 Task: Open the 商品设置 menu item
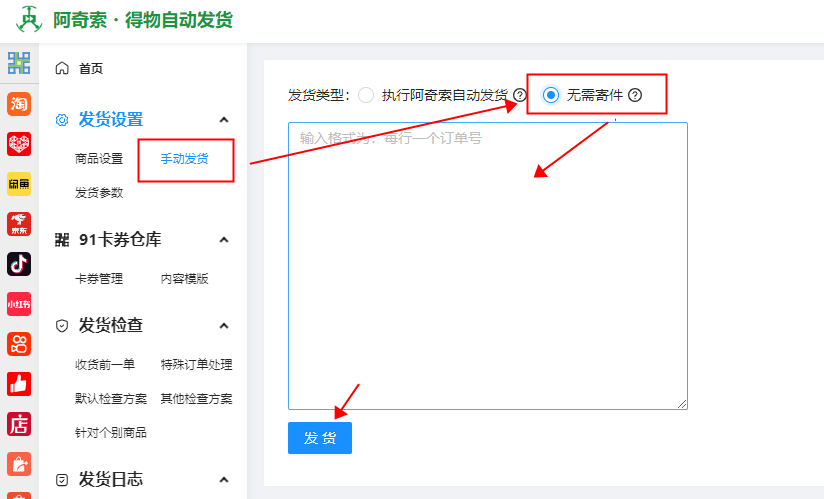tap(99, 159)
